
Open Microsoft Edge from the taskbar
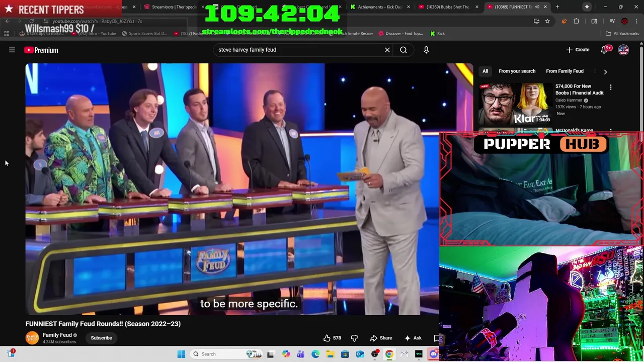point(315,354)
